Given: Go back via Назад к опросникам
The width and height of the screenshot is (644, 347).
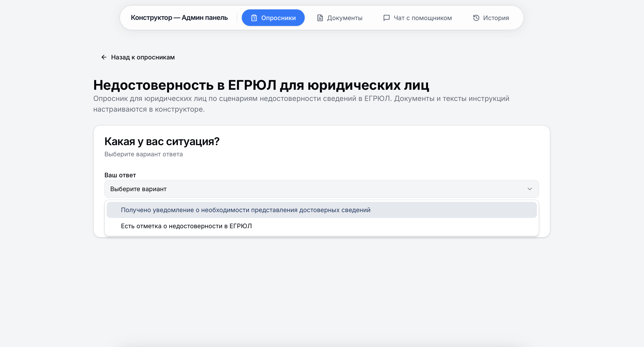Looking at the screenshot, I should coord(138,57).
